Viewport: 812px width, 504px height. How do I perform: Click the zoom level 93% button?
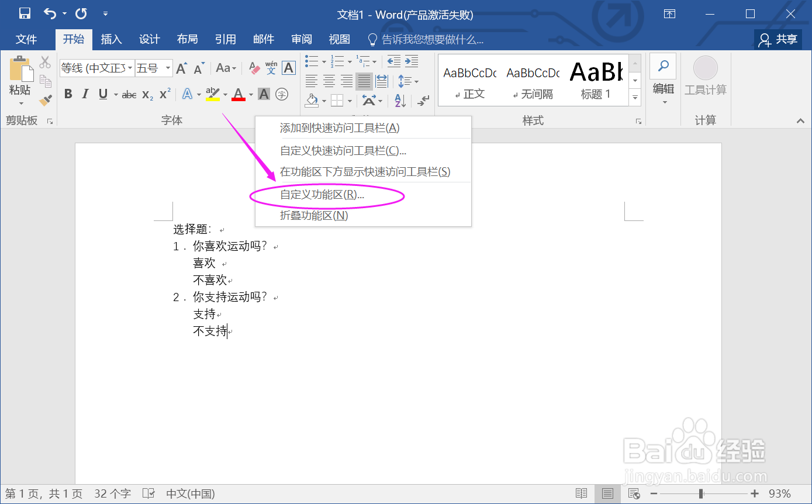tap(779, 493)
